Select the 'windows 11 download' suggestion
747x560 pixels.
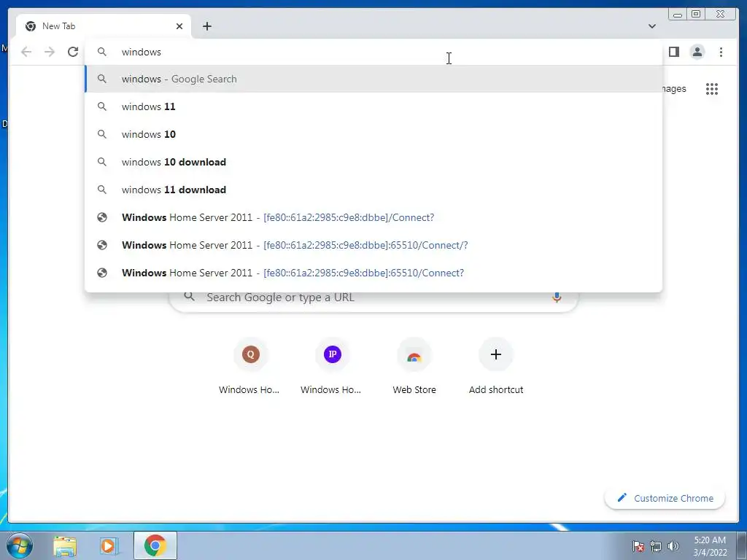click(x=373, y=190)
